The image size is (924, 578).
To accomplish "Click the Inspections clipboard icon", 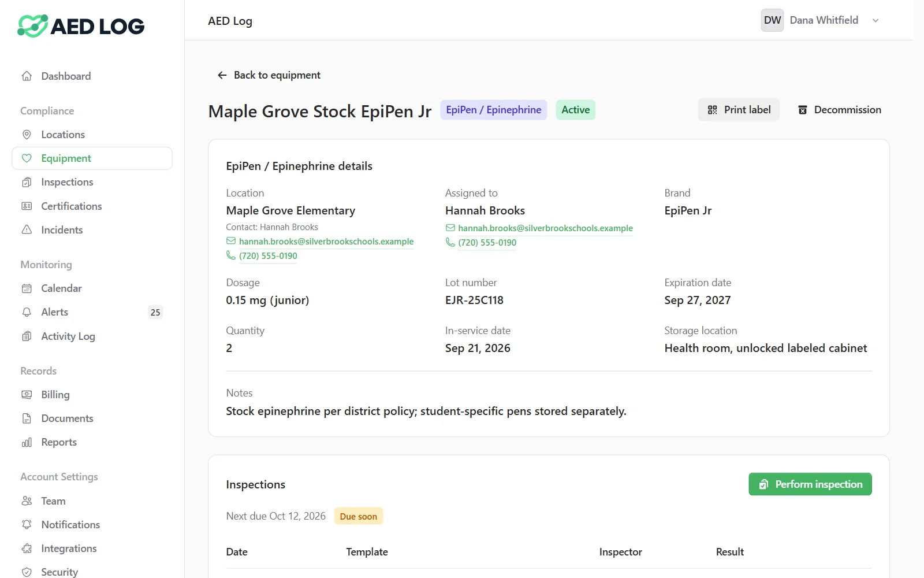I will pos(27,182).
